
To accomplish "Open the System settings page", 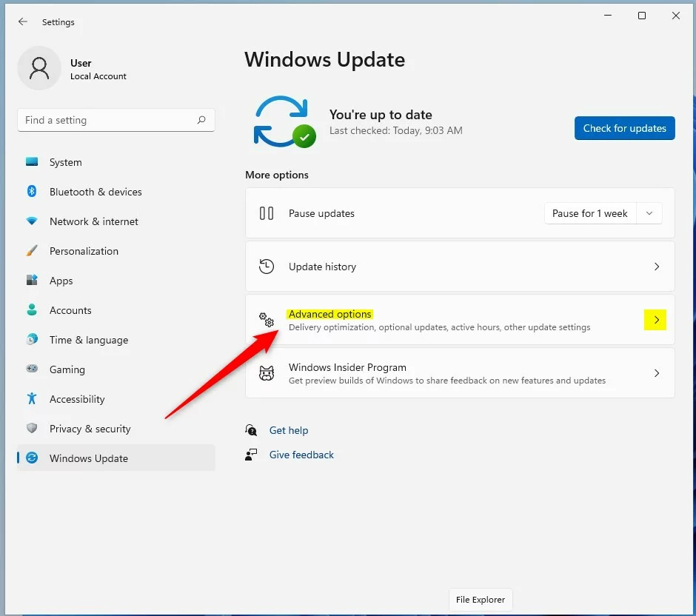I will coord(116,162).
